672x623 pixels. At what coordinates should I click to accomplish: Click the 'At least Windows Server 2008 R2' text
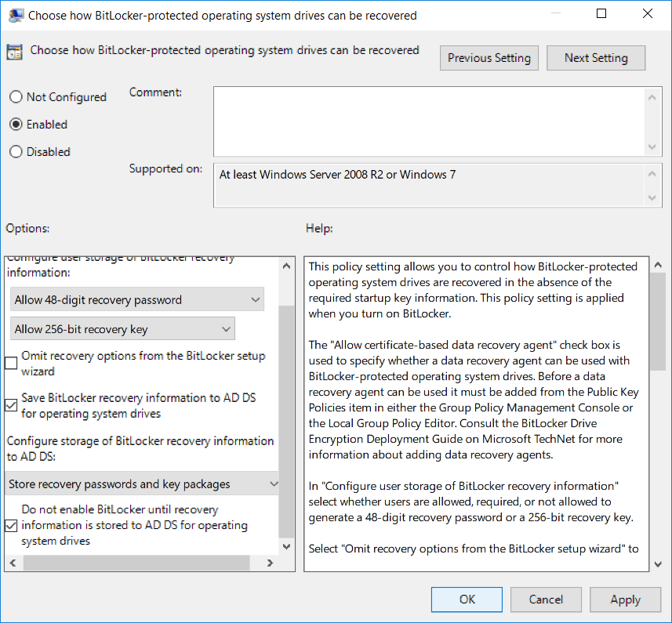click(x=337, y=174)
